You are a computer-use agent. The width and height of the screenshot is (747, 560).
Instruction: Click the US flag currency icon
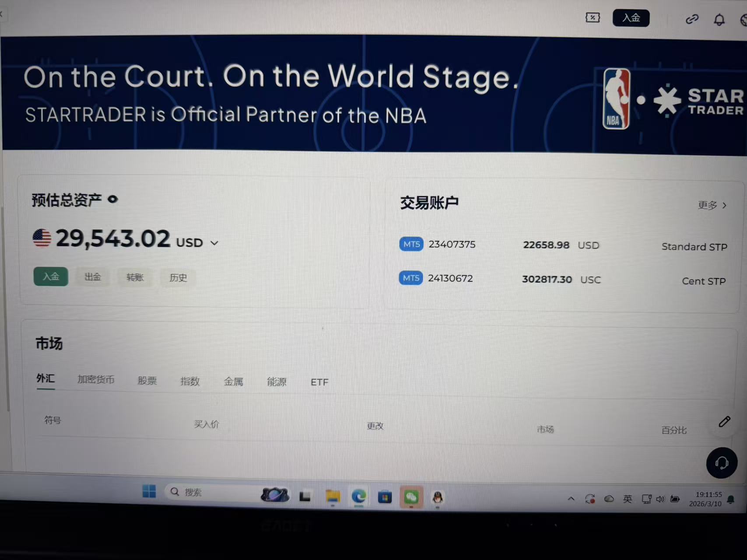coord(42,238)
